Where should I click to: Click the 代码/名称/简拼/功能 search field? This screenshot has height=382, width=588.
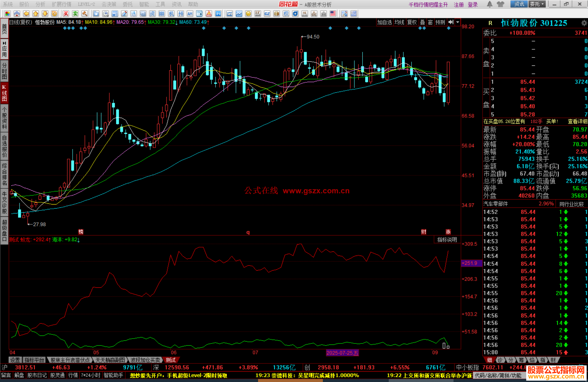tap(498, 375)
